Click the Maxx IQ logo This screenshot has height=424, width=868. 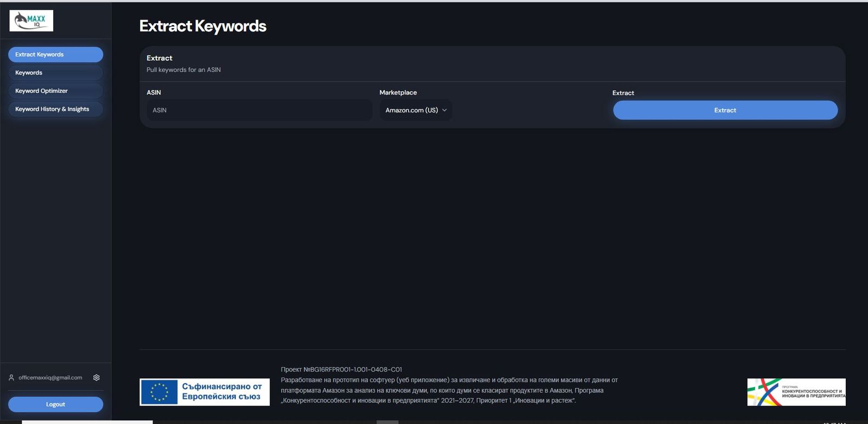click(31, 21)
